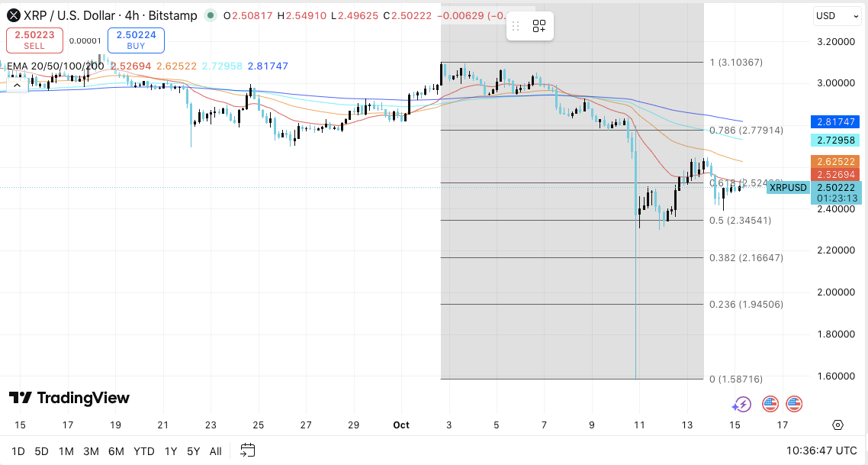868x465 pixels.
Task: Click the TradingView logo
Action: pyautogui.click(x=69, y=398)
